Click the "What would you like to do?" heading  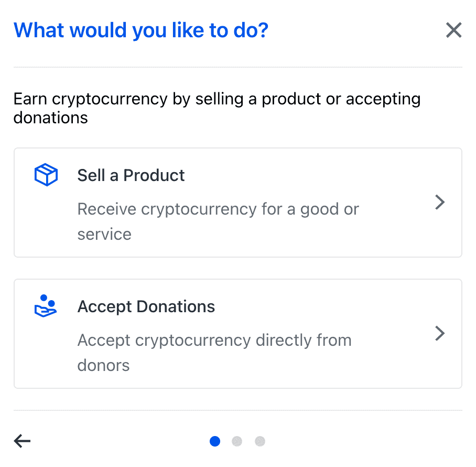[141, 30]
